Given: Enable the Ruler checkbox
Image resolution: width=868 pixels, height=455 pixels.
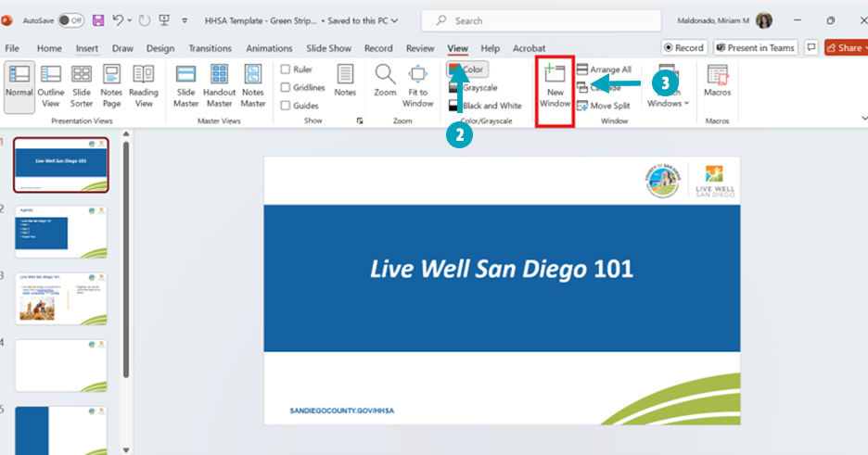Looking at the screenshot, I should pos(285,70).
